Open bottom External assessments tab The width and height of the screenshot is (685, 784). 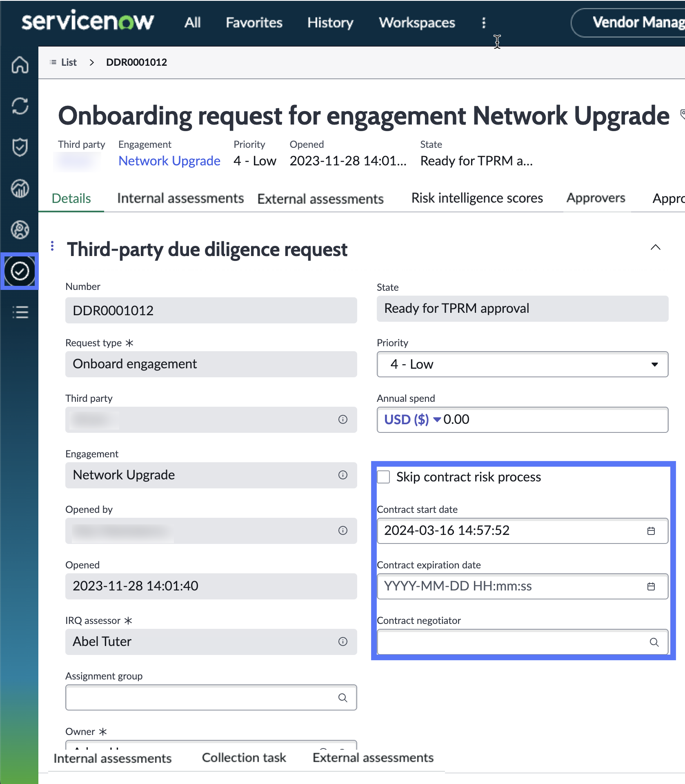point(373,758)
